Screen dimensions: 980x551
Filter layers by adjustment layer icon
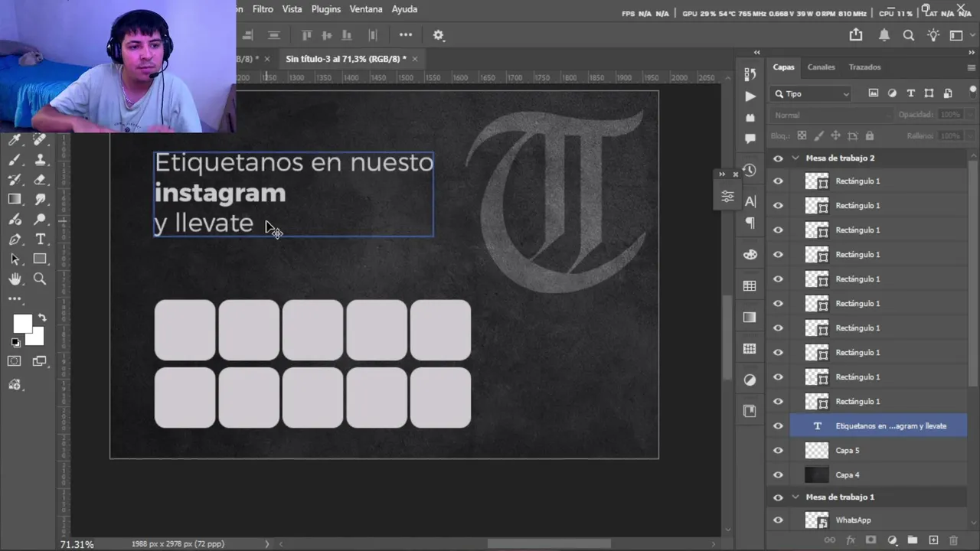(892, 93)
